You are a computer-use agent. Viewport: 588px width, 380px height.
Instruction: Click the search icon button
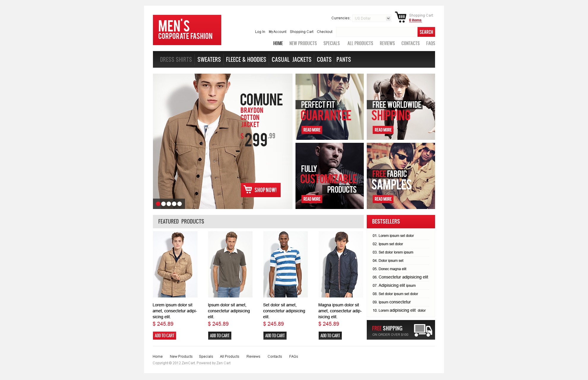(x=426, y=32)
